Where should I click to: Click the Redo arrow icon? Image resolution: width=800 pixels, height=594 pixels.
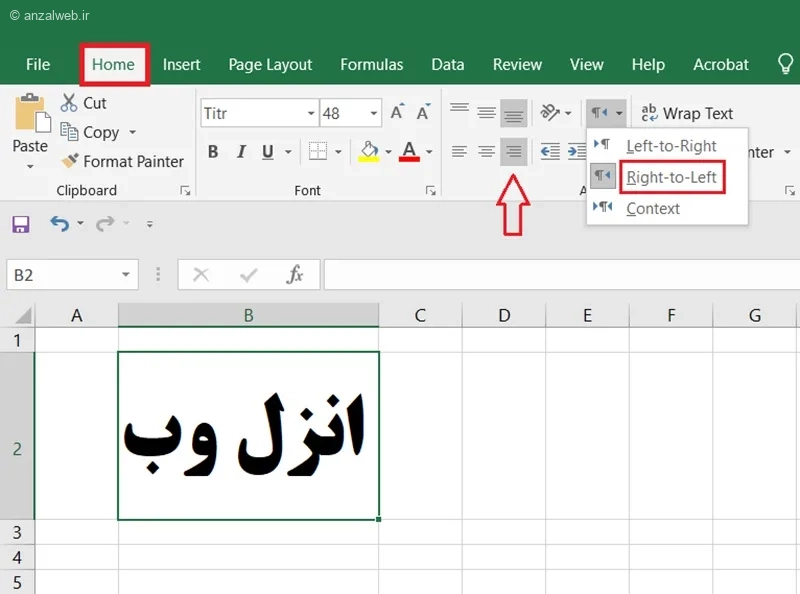[x=105, y=224]
